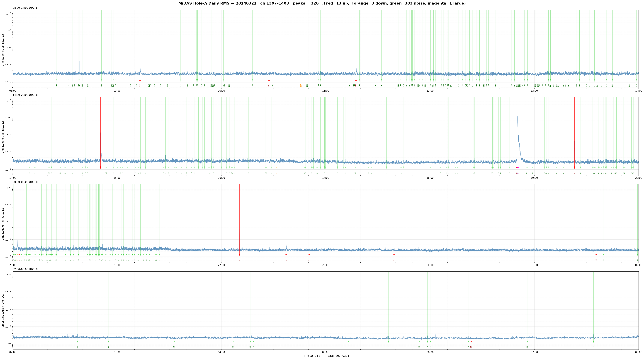Select the 08:00–14:00 UTC+8 panel label
This screenshot has width=644, height=359.
(25, 8)
